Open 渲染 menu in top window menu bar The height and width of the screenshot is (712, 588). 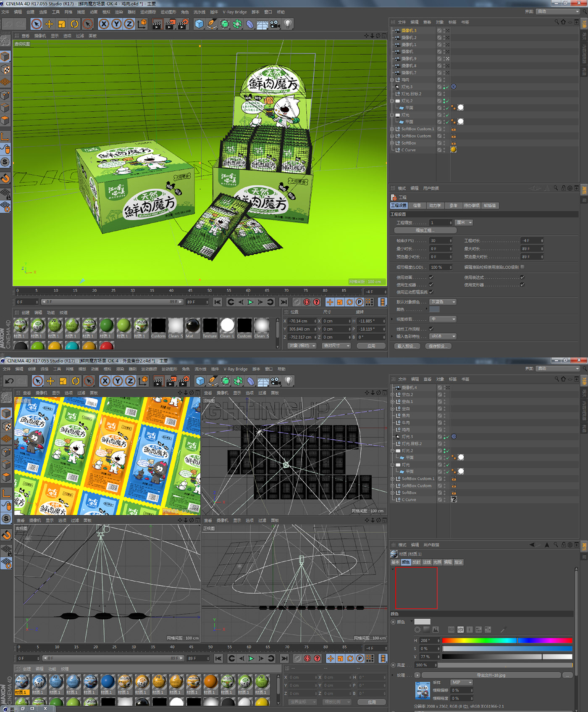click(119, 12)
